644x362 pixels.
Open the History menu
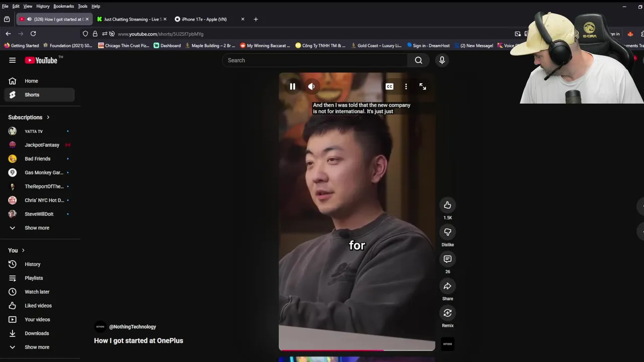pos(43,6)
